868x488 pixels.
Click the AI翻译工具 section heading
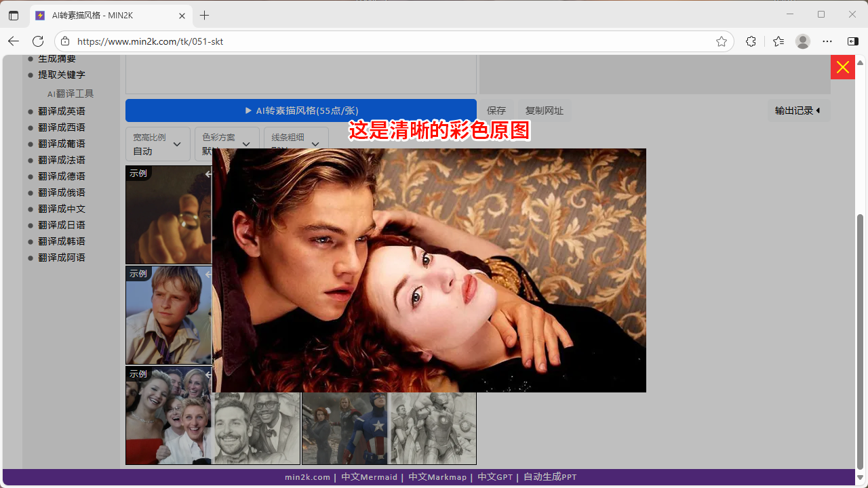click(71, 94)
